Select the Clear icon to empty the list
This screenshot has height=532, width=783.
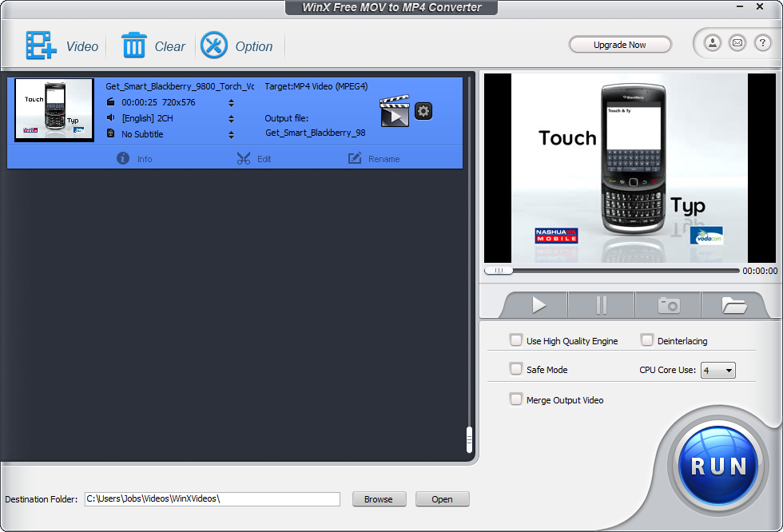click(133, 46)
